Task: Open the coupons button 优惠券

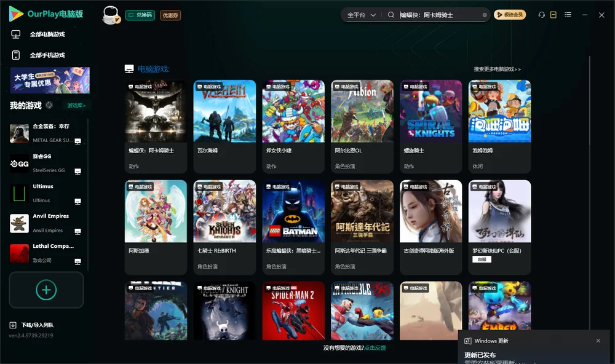Action: (x=170, y=15)
